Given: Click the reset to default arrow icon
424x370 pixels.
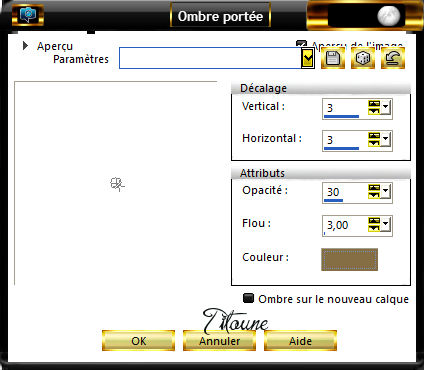Looking at the screenshot, I should tap(393, 58).
